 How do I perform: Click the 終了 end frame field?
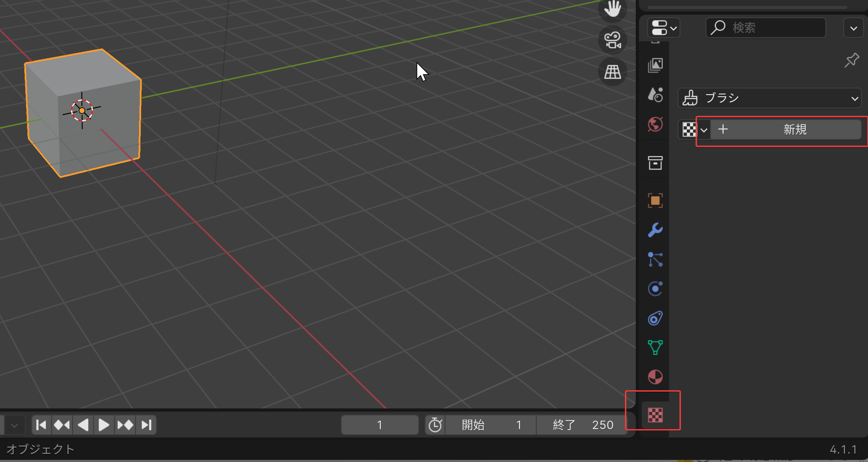[x=582, y=425]
